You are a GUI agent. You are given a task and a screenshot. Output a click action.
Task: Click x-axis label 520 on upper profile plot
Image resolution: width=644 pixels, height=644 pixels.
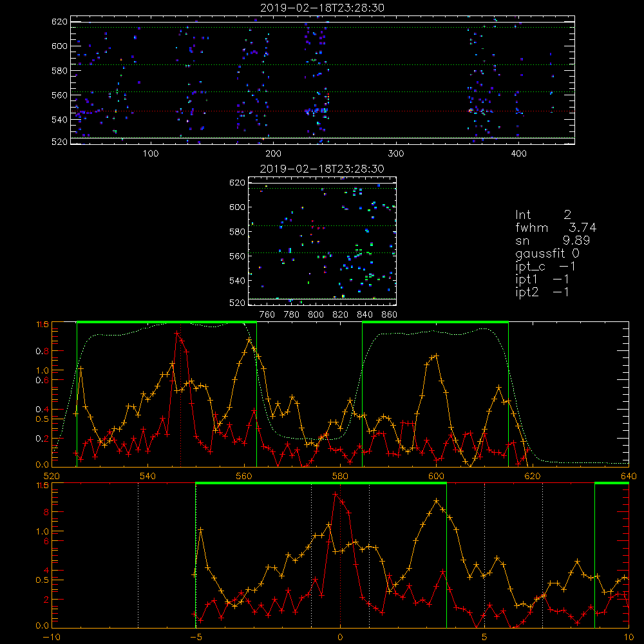[x=52, y=476]
